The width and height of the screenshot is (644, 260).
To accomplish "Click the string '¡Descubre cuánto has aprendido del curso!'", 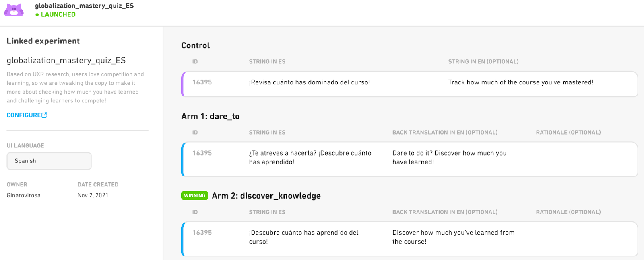I will click(303, 237).
